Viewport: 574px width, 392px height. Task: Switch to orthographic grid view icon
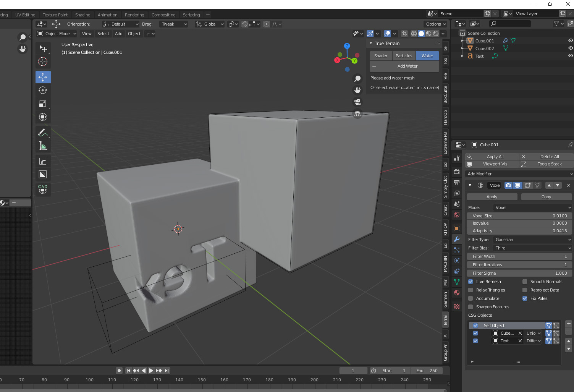click(x=357, y=114)
